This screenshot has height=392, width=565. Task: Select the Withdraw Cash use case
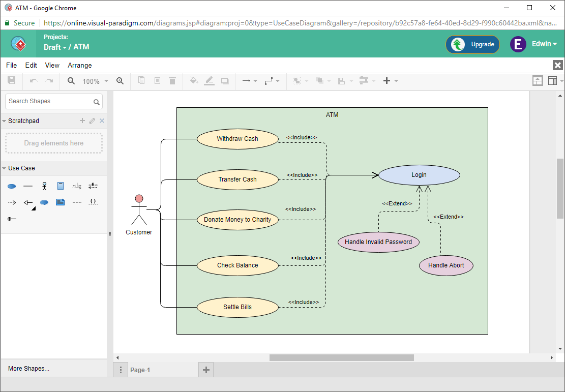click(237, 139)
